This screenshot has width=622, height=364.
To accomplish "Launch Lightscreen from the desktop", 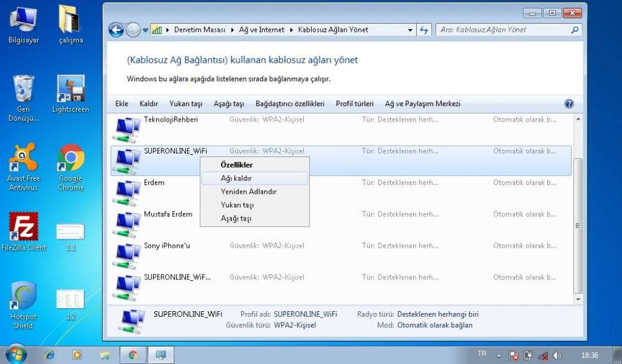I will [71, 94].
